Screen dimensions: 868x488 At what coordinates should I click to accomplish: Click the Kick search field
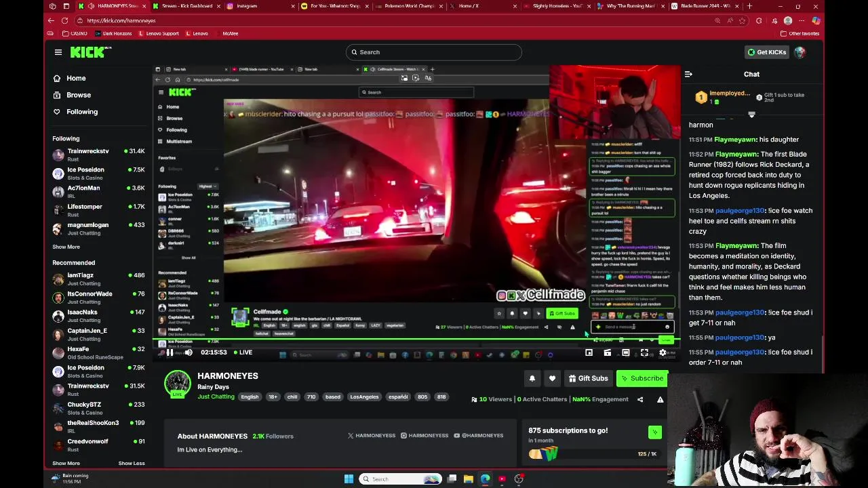433,52
